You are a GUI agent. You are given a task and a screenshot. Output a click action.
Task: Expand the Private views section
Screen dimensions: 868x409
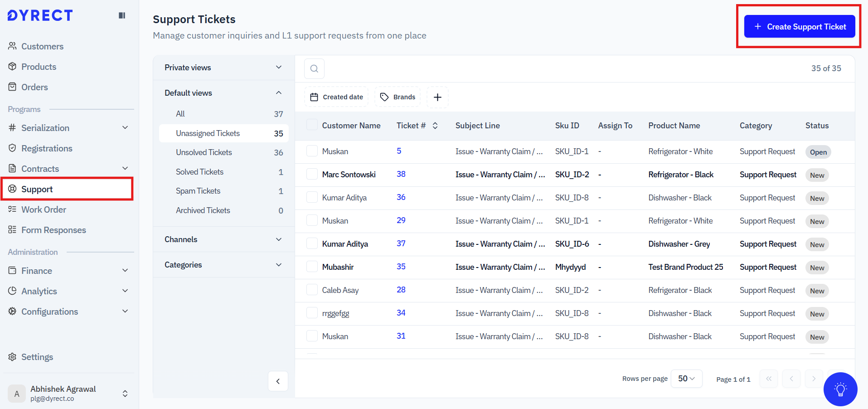[224, 68]
